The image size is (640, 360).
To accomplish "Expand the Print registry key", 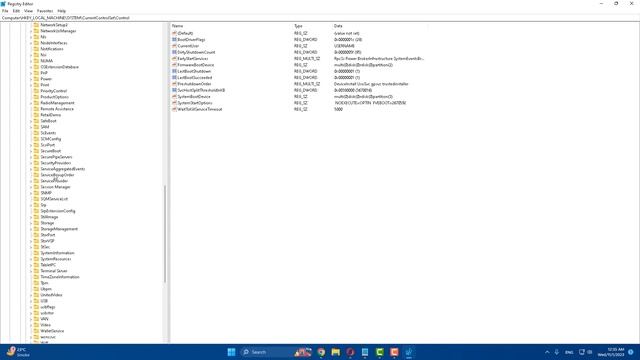I will click(x=31, y=85).
